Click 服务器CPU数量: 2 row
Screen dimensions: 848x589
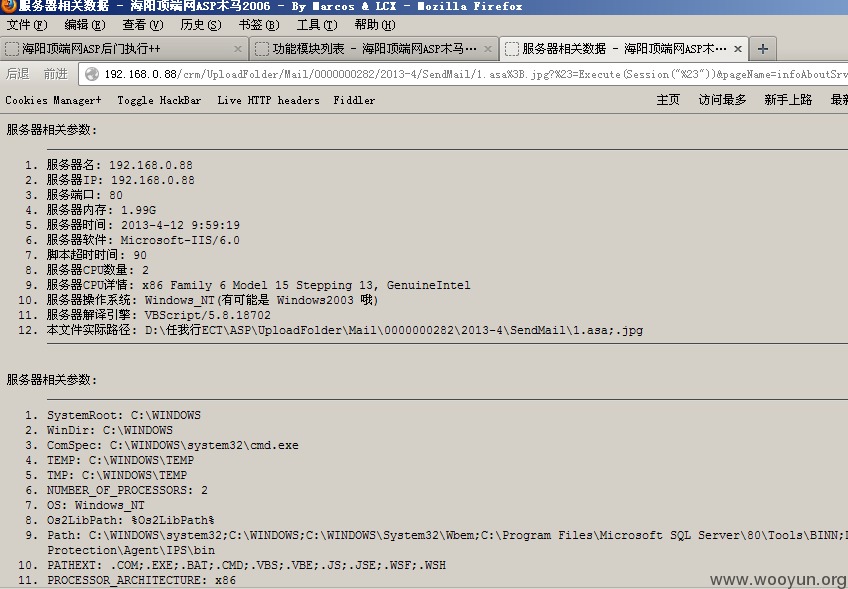pos(97,270)
